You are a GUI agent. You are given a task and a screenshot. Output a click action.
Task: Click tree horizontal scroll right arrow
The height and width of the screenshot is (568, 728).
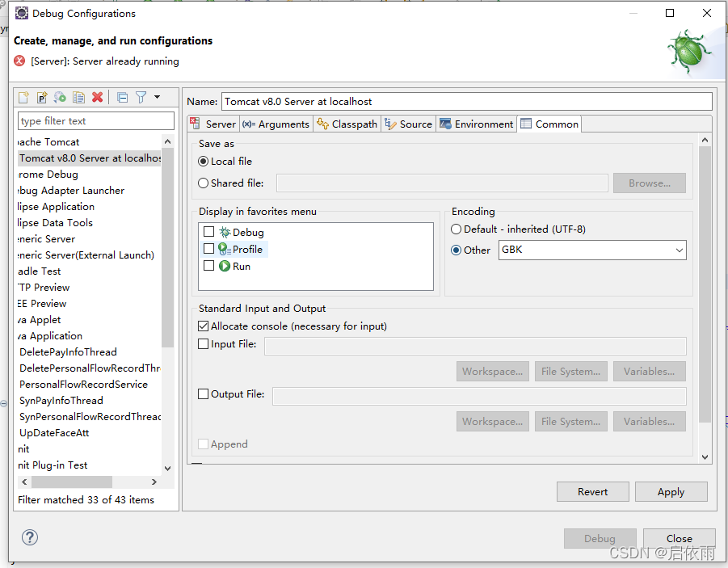[x=154, y=482]
